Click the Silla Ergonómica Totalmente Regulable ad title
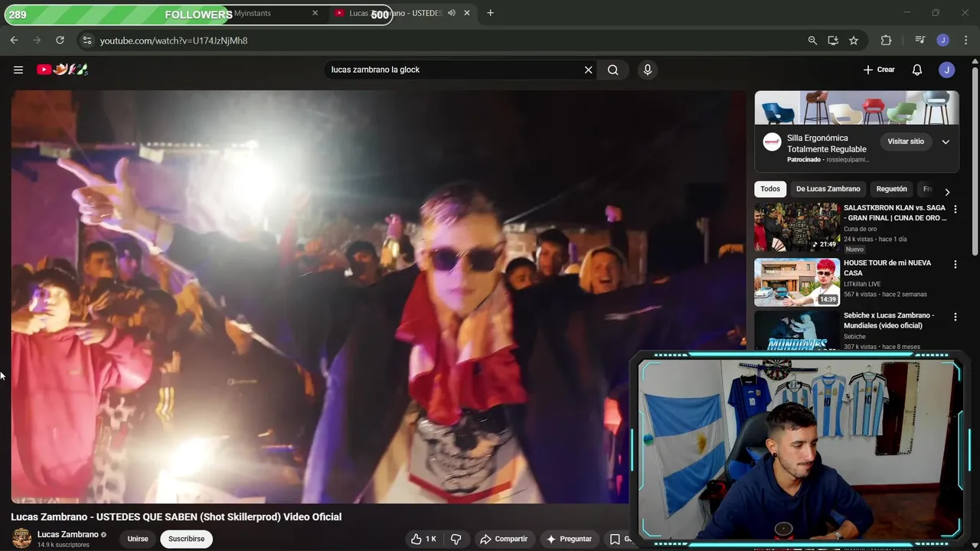980x551 pixels. tap(827, 144)
